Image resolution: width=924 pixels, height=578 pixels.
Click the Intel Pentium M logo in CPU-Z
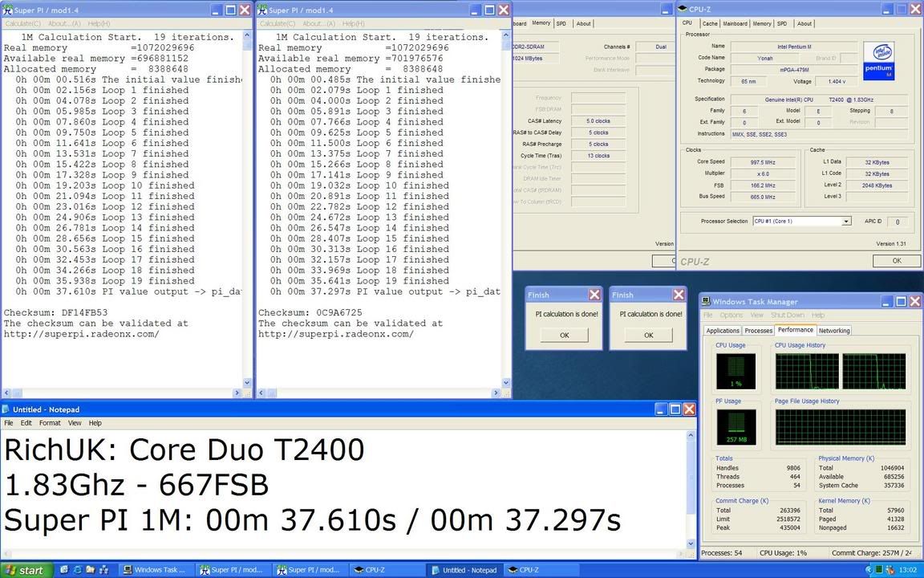pyautogui.click(x=878, y=61)
